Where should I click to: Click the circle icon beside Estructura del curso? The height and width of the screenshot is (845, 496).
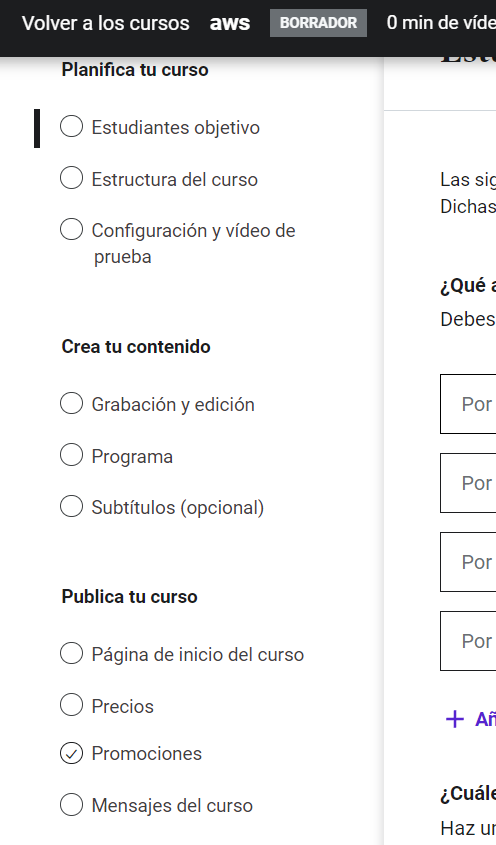(71, 178)
